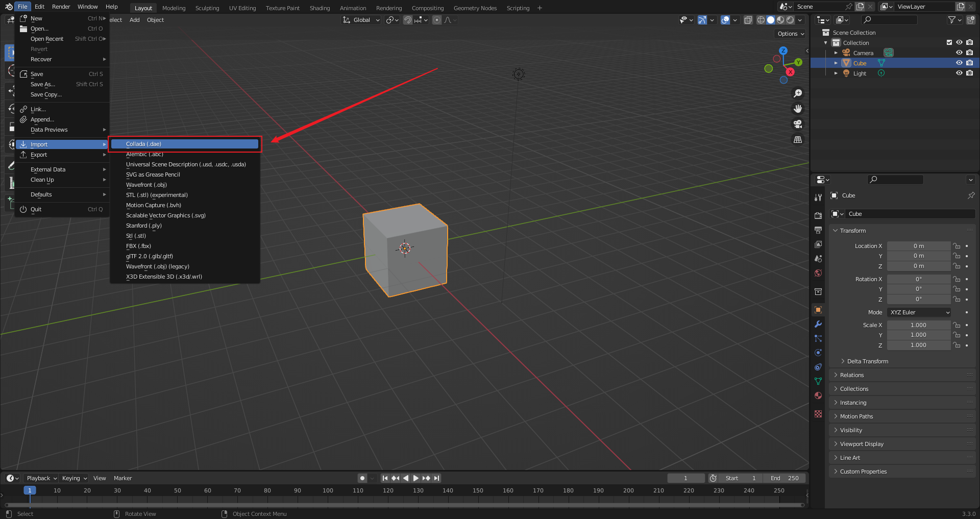Disable Cube render camera icon in outliner
This screenshot has width=980, height=519.
[969, 63]
